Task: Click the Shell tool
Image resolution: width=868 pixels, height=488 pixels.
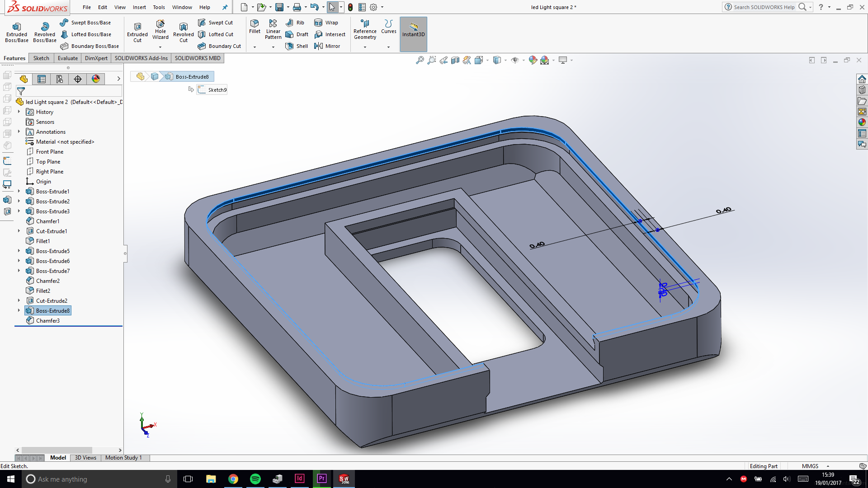Action: 297,46
